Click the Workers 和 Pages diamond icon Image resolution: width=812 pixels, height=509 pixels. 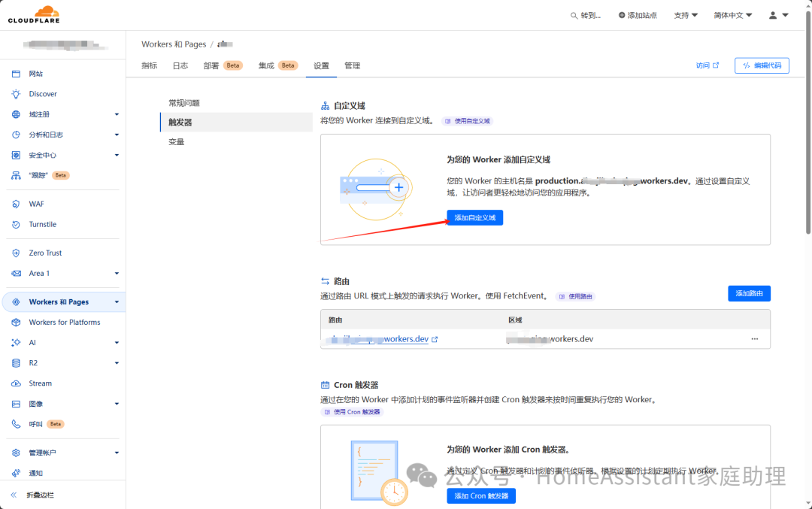pyautogui.click(x=16, y=302)
